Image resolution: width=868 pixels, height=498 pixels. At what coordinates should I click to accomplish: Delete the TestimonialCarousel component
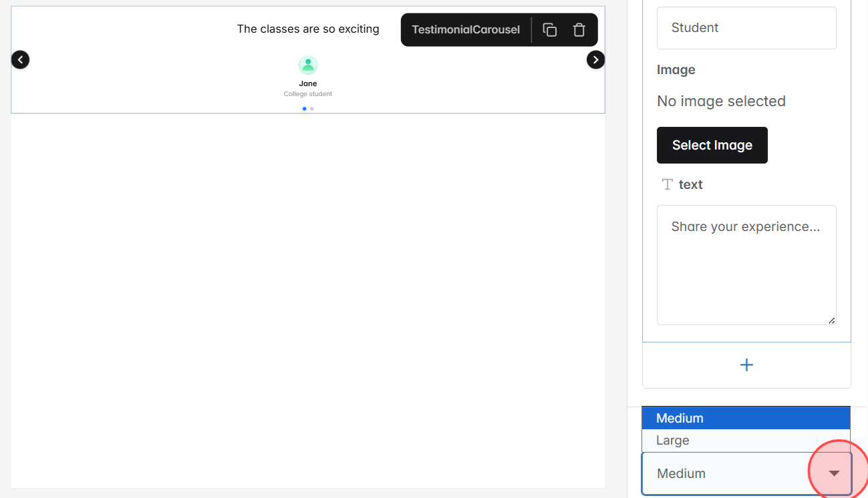click(x=579, y=29)
